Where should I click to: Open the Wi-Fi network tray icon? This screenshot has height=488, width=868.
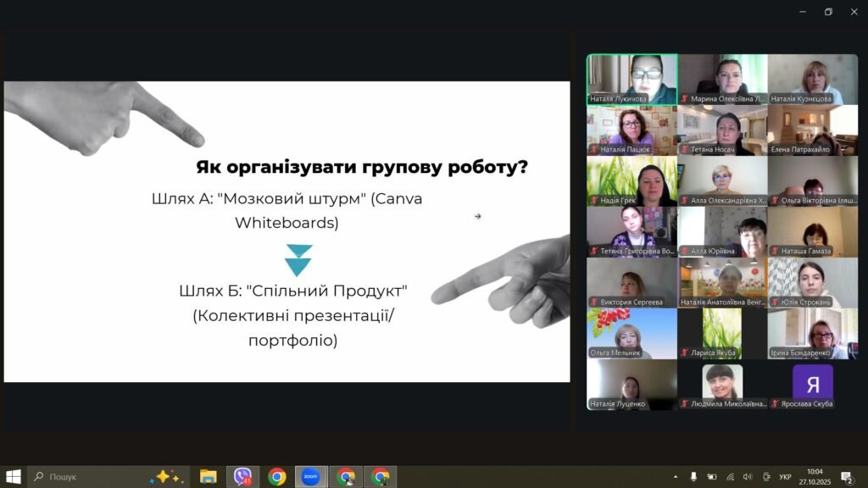pyautogui.click(x=730, y=476)
